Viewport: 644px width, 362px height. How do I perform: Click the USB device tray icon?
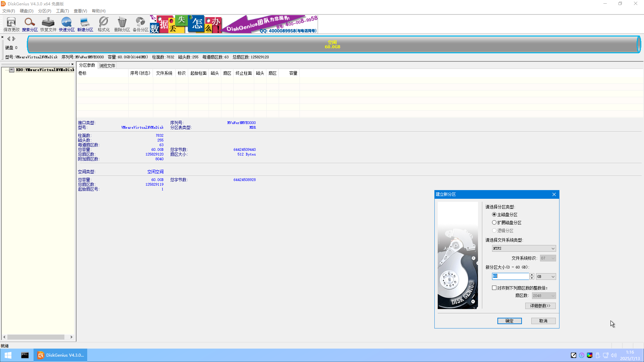click(598, 355)
